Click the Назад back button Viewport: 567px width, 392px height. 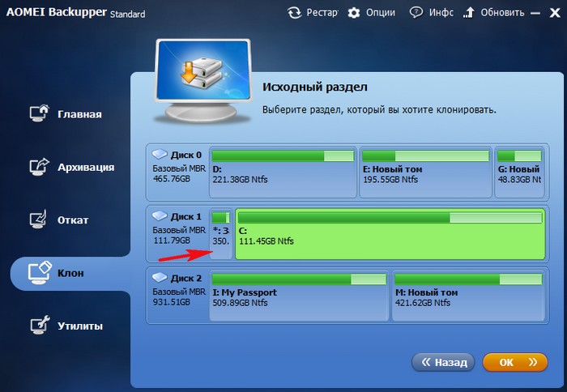tap(443, 362)
